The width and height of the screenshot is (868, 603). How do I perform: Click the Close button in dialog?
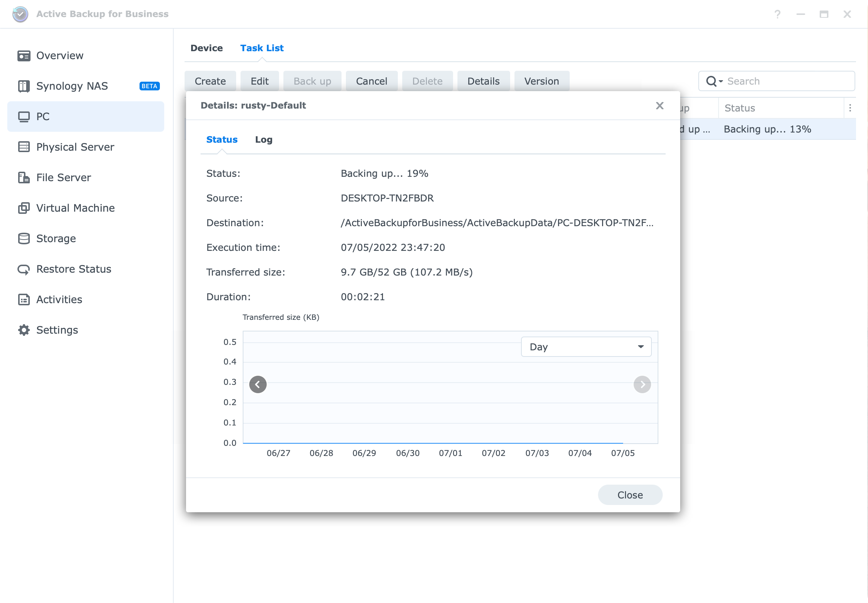point(630,495)
